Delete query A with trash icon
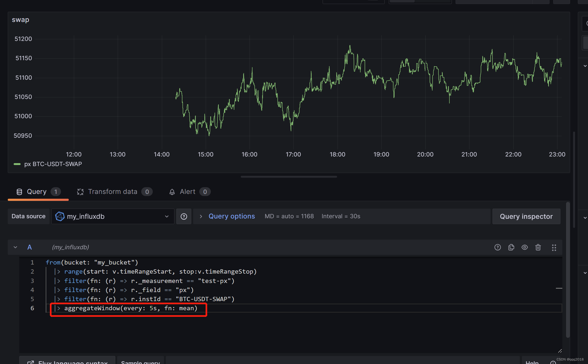Image resolution: width=588 pixels, height=364 pixels. (538, 247)
